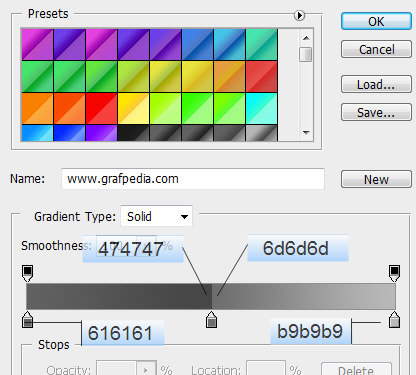Click the Opacity percentage field
The image size is (416, 375).
click(x=116, y=368)
